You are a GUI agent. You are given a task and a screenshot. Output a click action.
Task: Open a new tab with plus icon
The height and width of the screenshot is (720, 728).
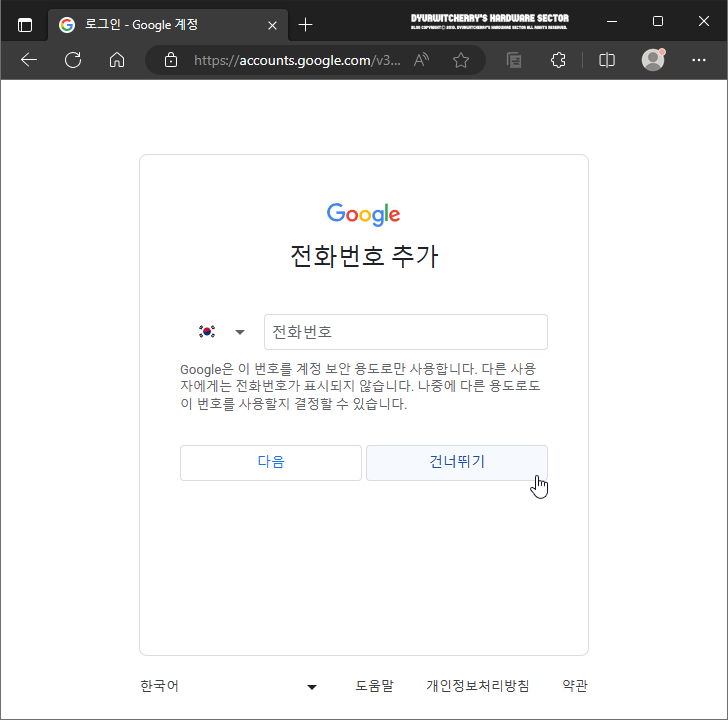306,25
